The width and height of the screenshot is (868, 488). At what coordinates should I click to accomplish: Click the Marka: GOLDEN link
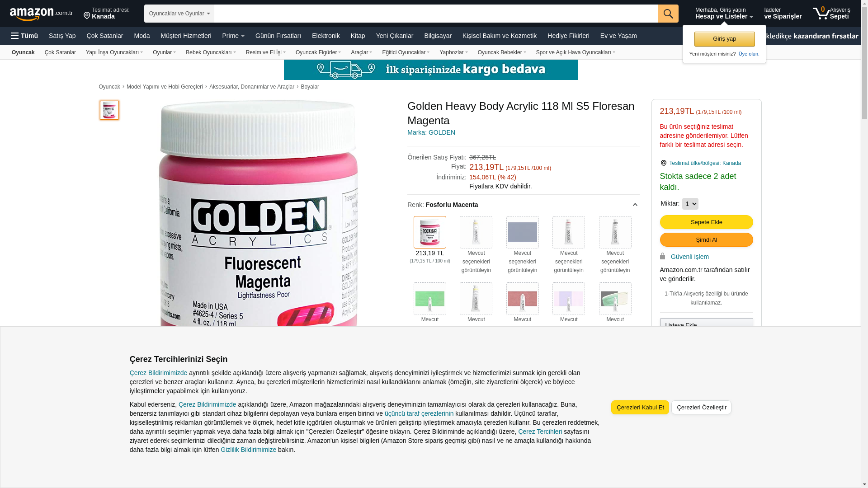431,132
